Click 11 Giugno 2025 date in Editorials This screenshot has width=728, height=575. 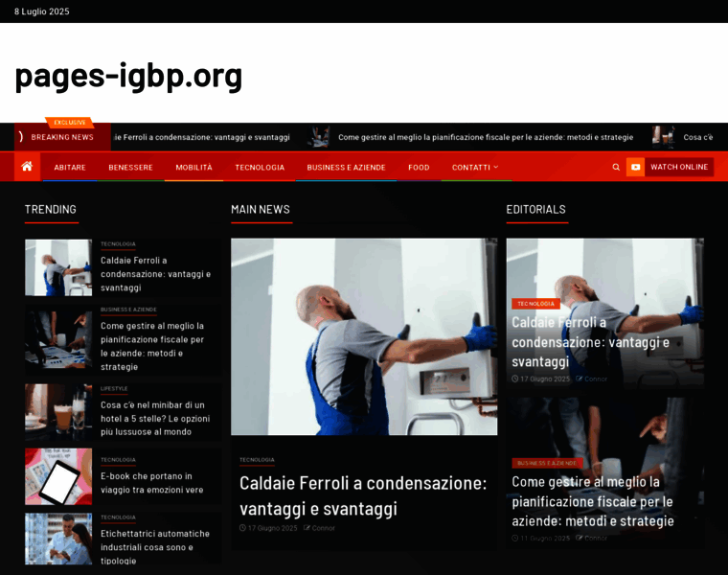tap(545, 539)
